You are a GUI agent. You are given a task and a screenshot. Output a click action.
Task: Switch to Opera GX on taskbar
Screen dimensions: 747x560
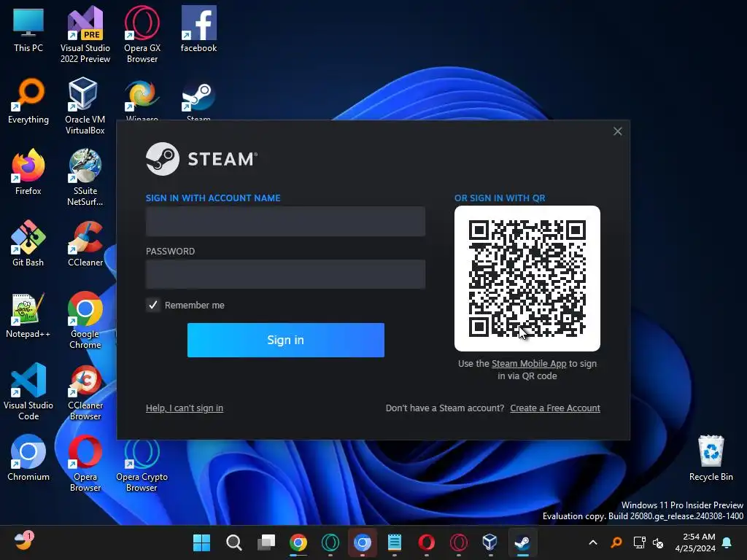click(458, 542)
